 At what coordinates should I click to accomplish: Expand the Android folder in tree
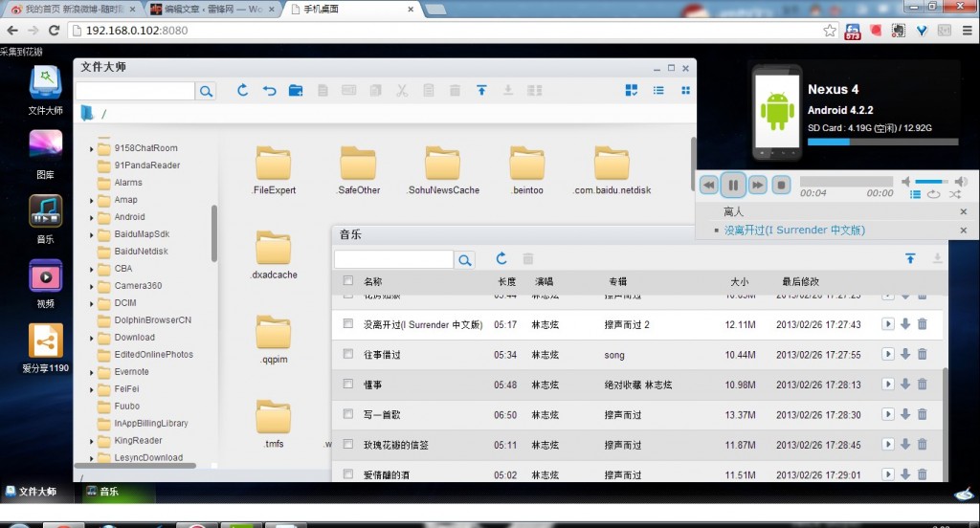92,217
